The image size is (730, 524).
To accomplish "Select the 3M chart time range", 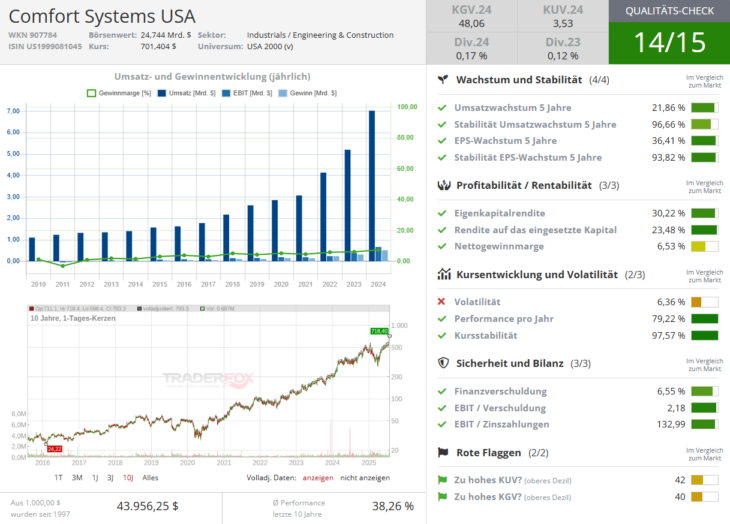I will click(x=77, y=477).
